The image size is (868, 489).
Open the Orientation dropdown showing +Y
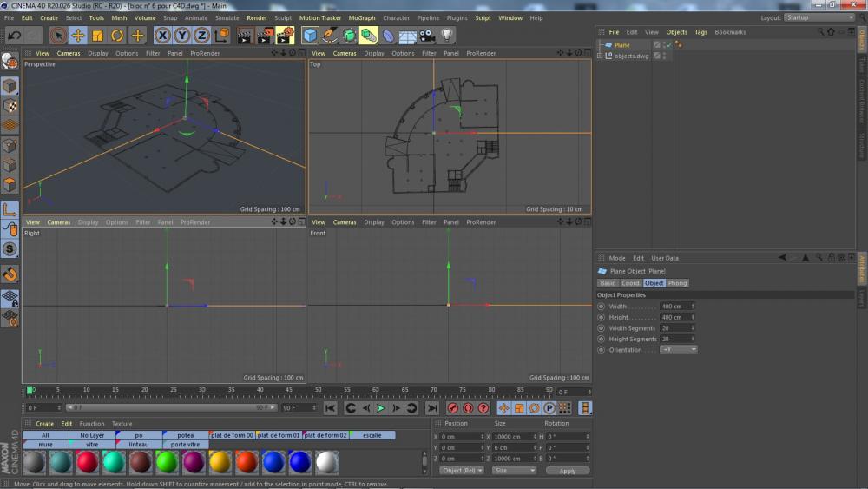[678, 350]
